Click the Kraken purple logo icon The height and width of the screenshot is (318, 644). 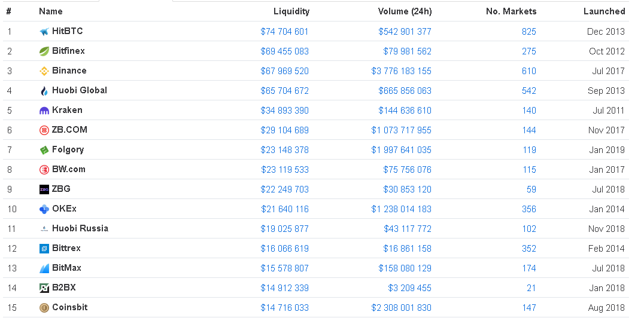44,111
